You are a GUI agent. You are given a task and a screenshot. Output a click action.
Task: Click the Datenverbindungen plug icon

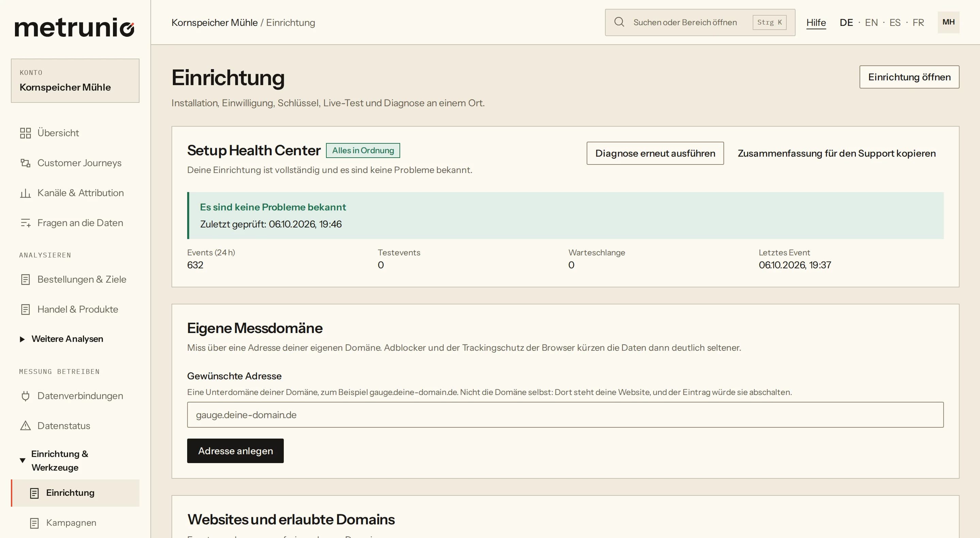pyautogui.click(x=26, y=396)
